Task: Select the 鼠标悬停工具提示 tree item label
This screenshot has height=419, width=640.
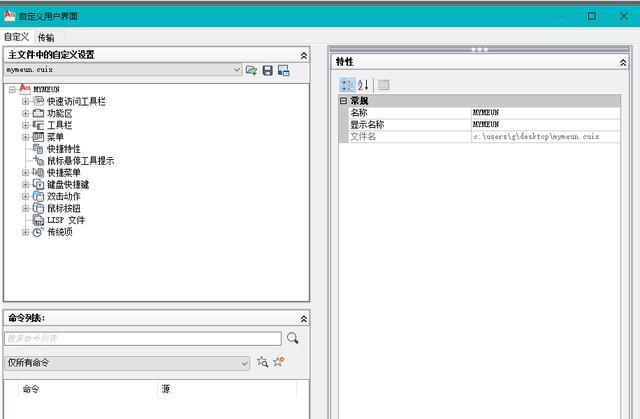Action: (x=80, y=161)
